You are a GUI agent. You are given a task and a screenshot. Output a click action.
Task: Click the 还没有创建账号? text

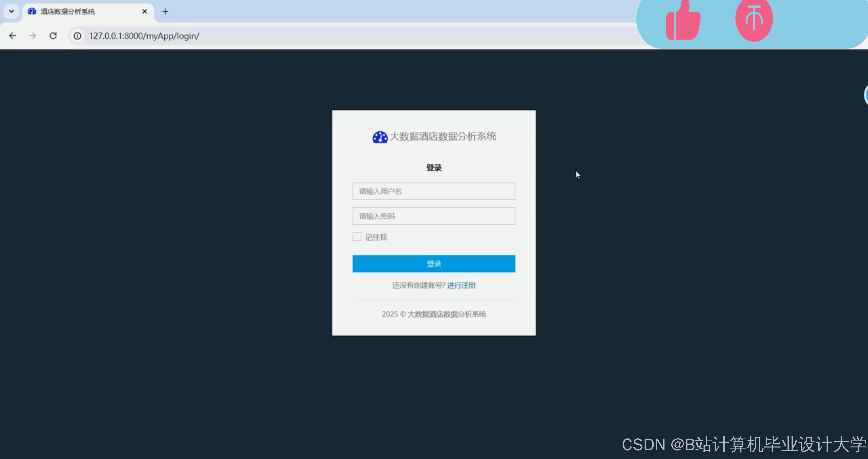[x=419, y=285]
